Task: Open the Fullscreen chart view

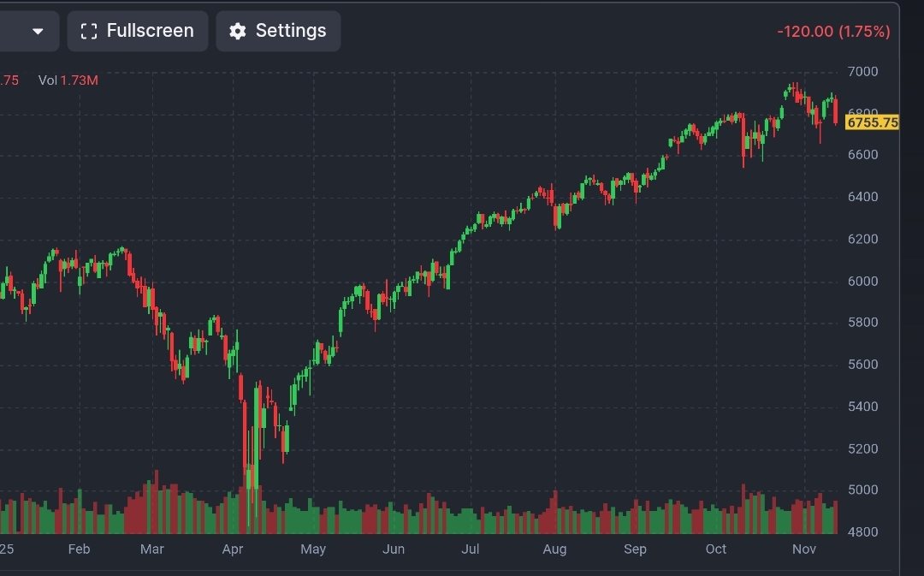Action: (137, 31)
